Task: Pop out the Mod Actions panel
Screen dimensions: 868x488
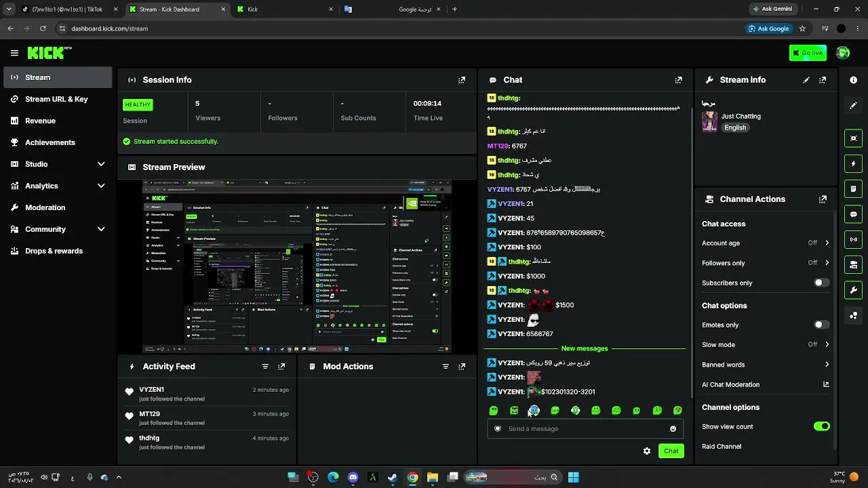Action: [x=462, y=367]
